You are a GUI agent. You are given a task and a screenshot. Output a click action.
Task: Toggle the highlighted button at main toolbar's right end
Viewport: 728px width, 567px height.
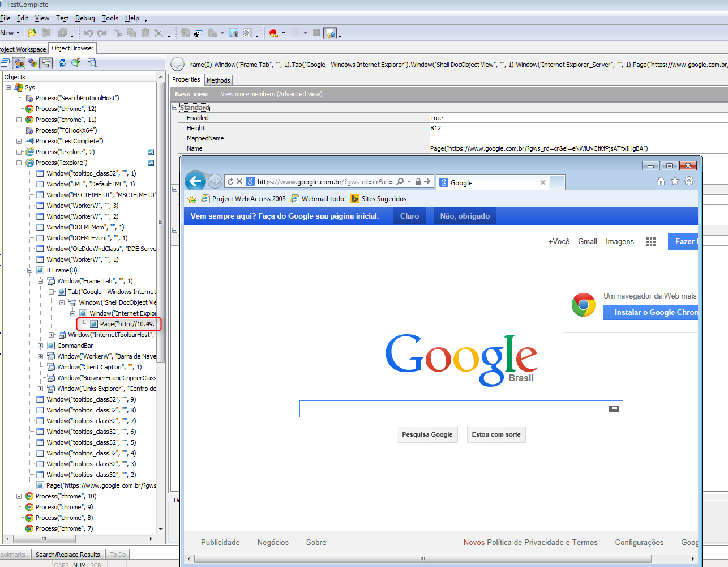pyautogui.click(x=330, y=33)
